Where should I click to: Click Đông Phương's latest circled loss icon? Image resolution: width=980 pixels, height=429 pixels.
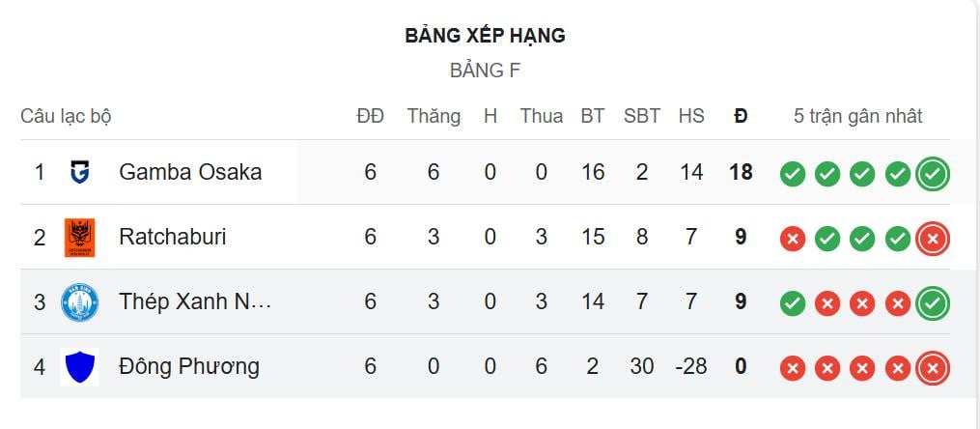coord(933,368)
